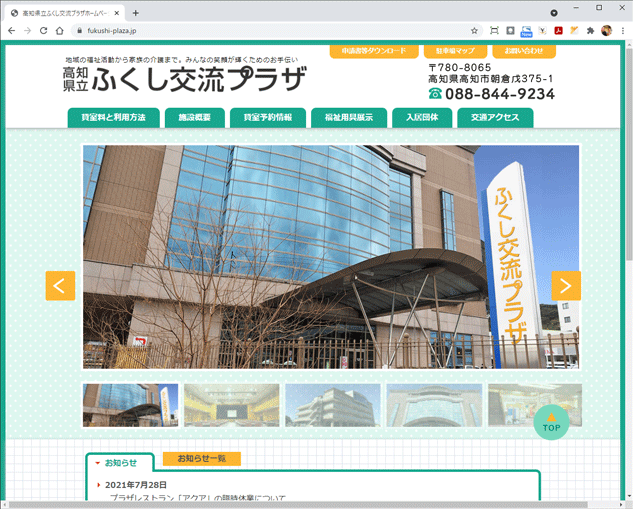Open the extensions puzzle icon
Screen dimensions: 633x509
pyautogui.click(x=590, y=31)
